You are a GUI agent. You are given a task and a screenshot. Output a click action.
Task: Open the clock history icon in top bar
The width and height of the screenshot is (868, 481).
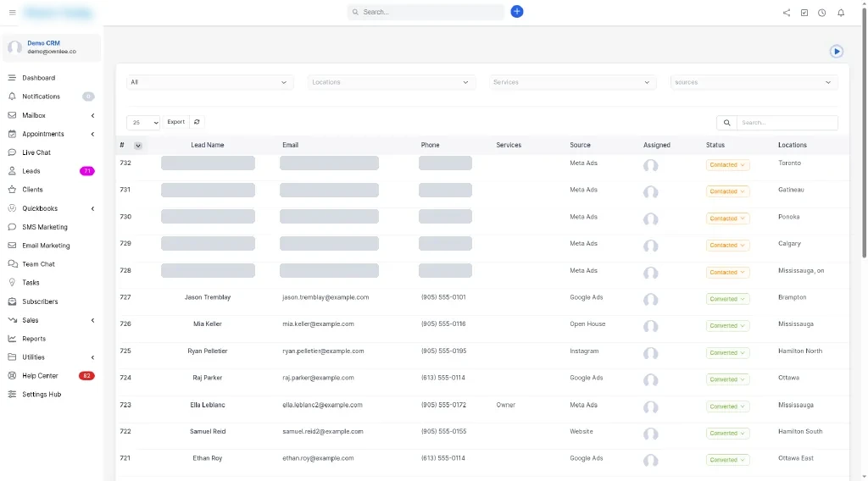click(x=821, y=13)
